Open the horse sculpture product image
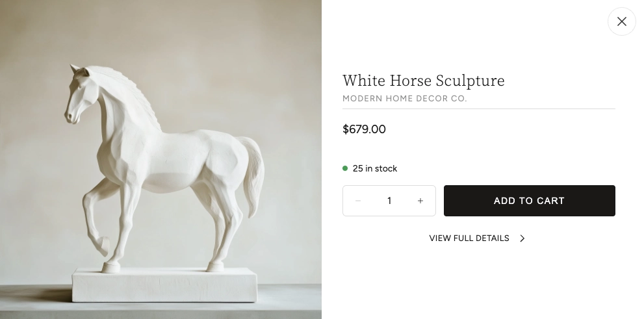This screenshot has width=644, height=319. tap(161, 159)
